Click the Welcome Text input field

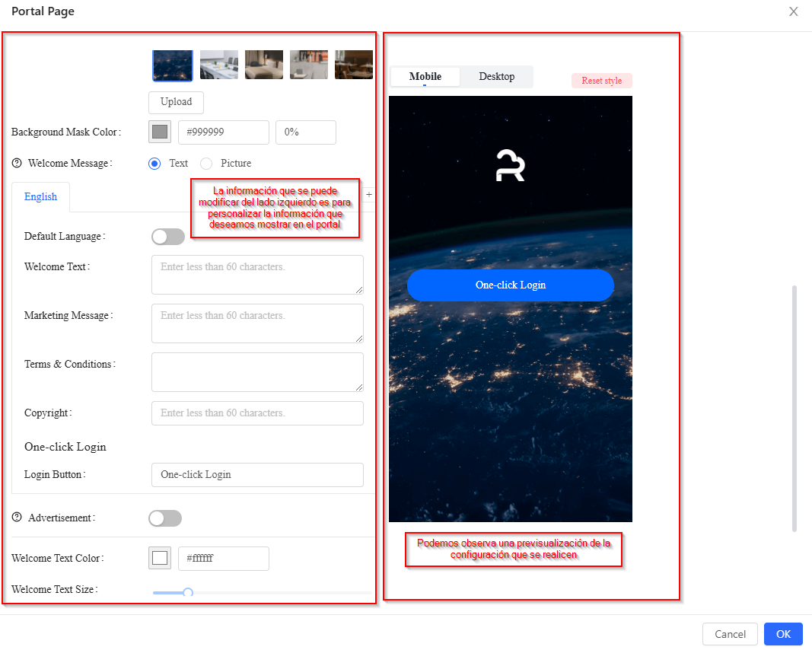click(x=257, y=275)
